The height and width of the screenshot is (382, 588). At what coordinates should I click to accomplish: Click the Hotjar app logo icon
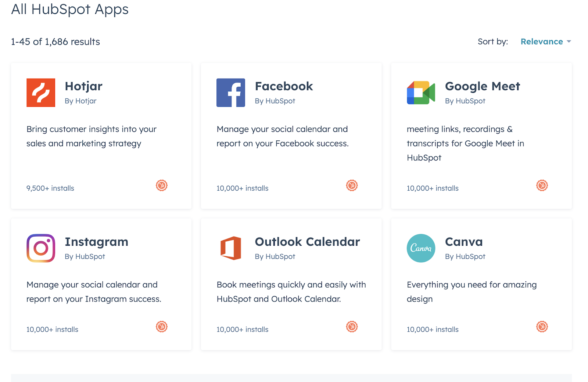[41, 93]
